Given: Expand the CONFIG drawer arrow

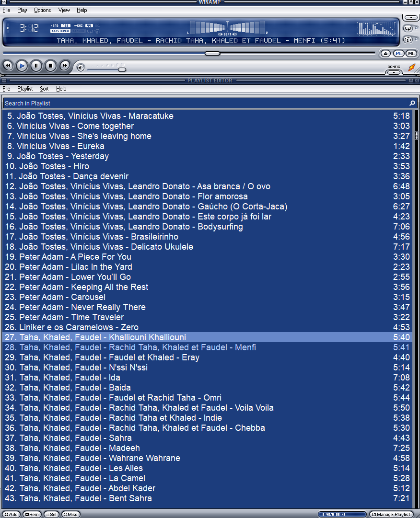Looking at the screenshot, I should [x=394, y=72].
